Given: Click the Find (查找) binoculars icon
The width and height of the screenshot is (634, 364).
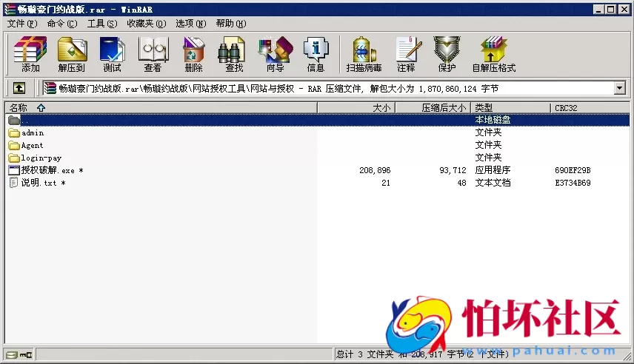Looking at the screenshot, I should click(x=234, y=54).
